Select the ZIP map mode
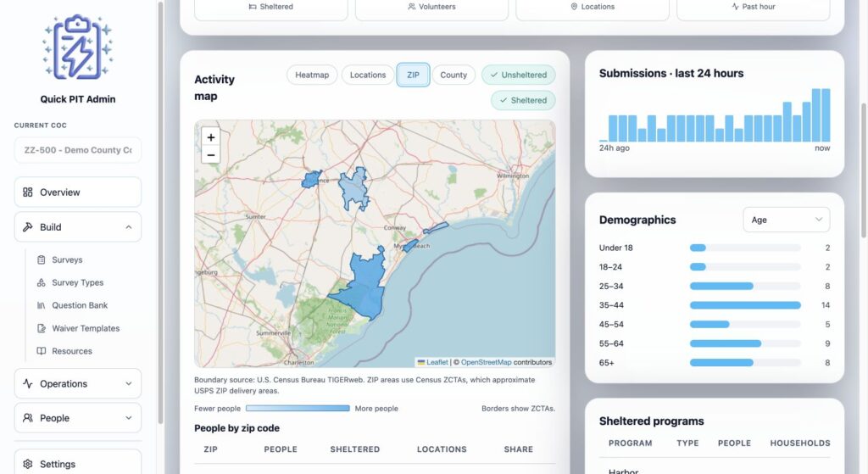 pyautogui.click(x=413, y=75)
